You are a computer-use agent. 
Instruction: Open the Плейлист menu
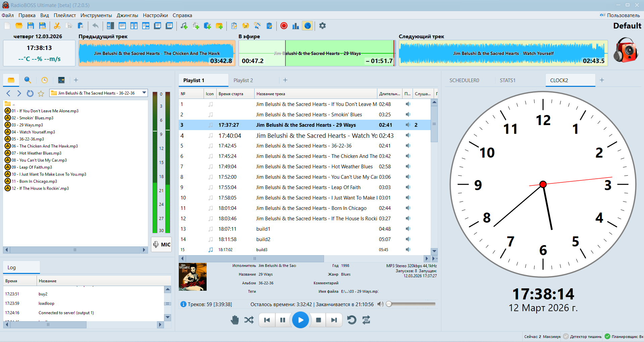click(x=65, y=15)
